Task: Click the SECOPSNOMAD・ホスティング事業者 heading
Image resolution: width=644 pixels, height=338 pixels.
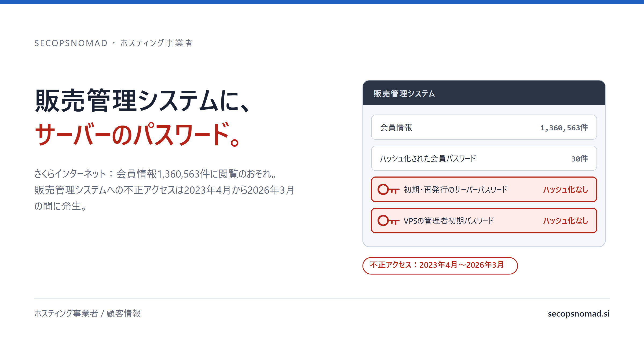Action: click(x=114, y=43)
